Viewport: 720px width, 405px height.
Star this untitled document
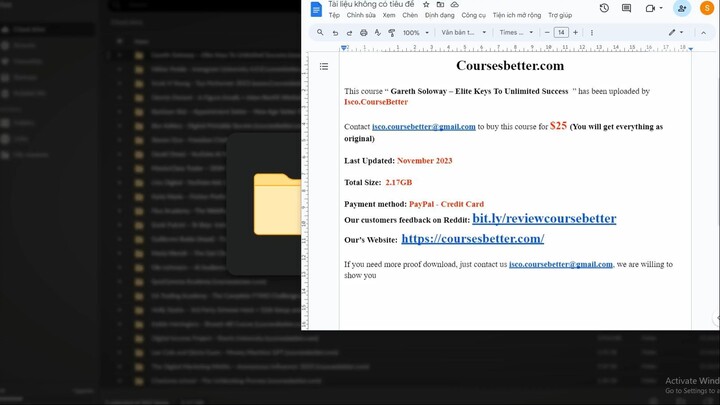point(426,5)
